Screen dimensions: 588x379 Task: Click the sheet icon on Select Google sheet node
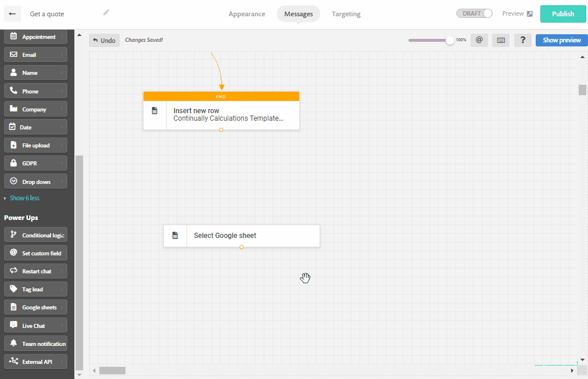pyautogui.click(x=175, y=236)
